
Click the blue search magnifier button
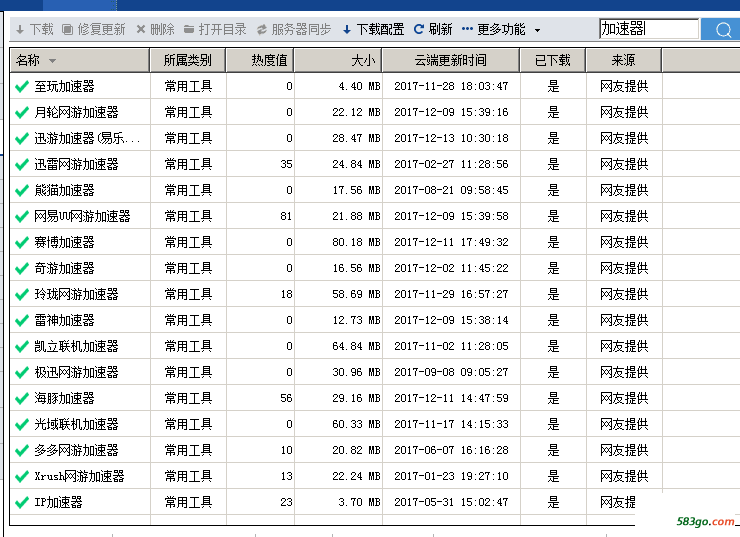(x=720, y=29)
